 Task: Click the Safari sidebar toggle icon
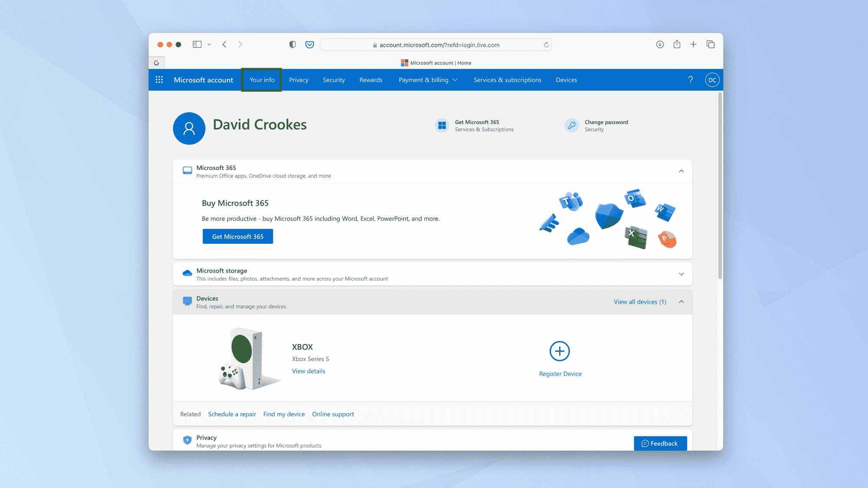tap(197, 44)
